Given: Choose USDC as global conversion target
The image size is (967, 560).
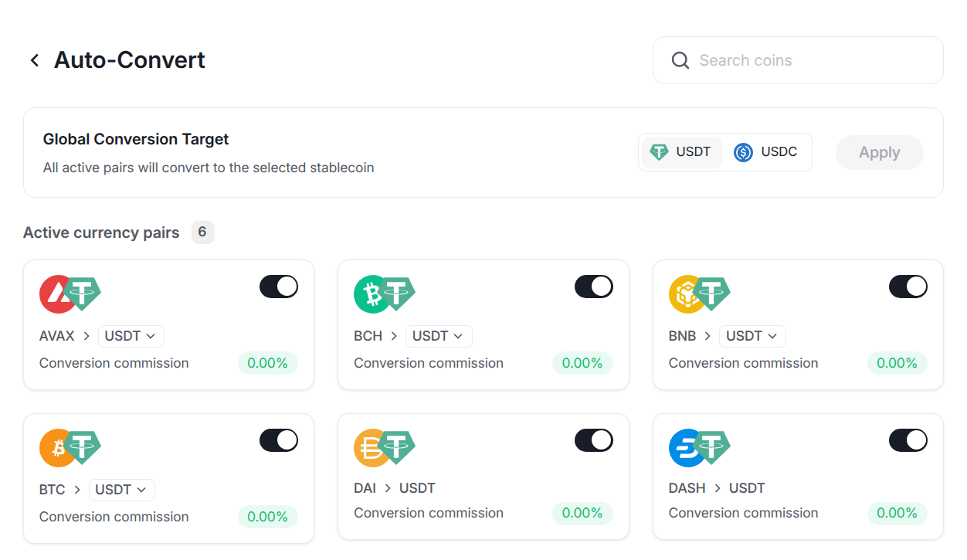Looking at the screenshot, I should point(766,152).
